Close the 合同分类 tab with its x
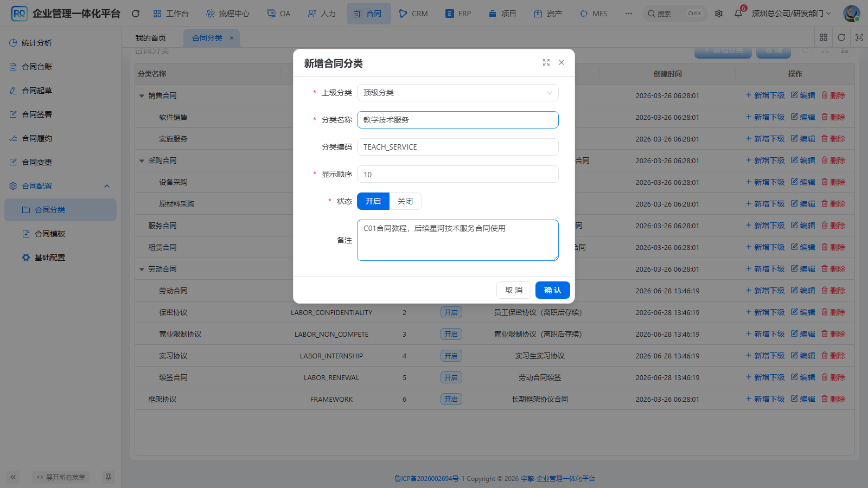Screen dimensions: 868x488 pos(232,38)
